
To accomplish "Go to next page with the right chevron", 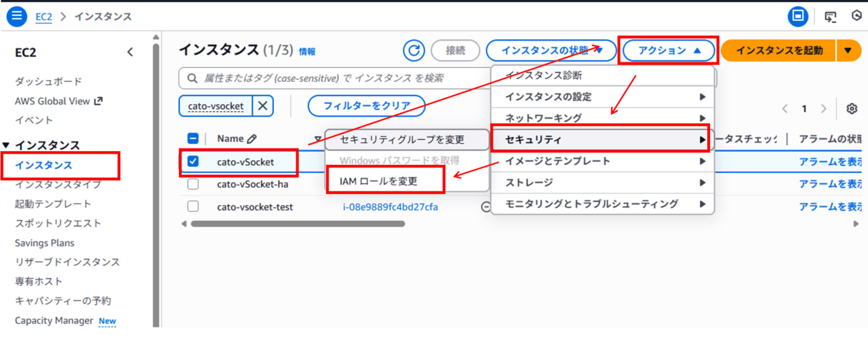I will coord(823,109).
